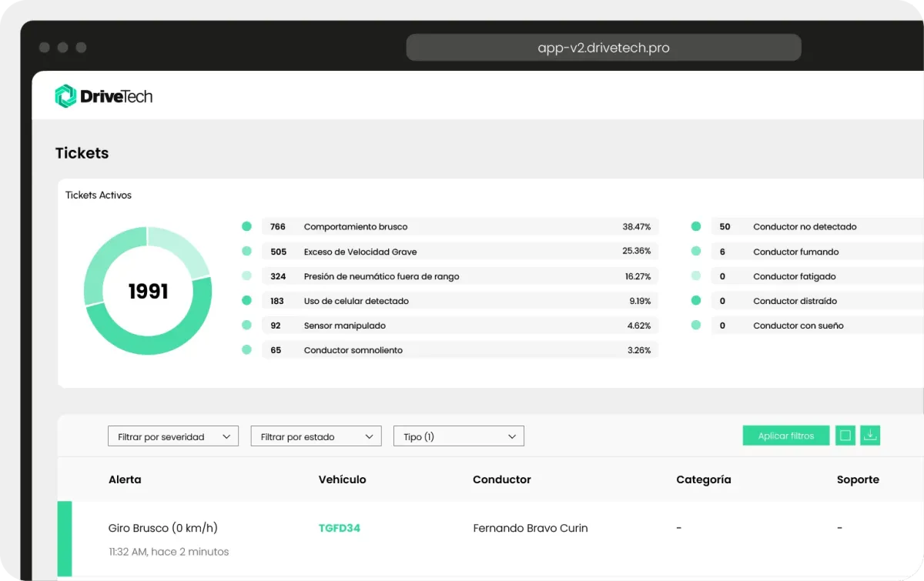Viewport: 924px width, 581px height.
Task: Sort by the Conductor column header
Action: coord(501,479)
